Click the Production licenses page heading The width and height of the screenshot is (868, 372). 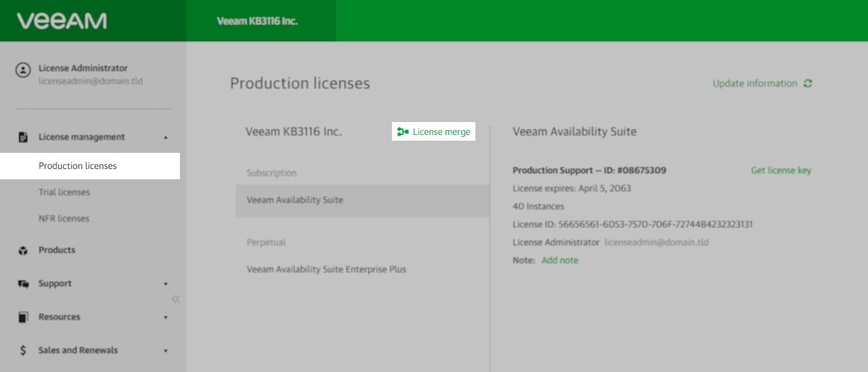[x=300, y=84]
